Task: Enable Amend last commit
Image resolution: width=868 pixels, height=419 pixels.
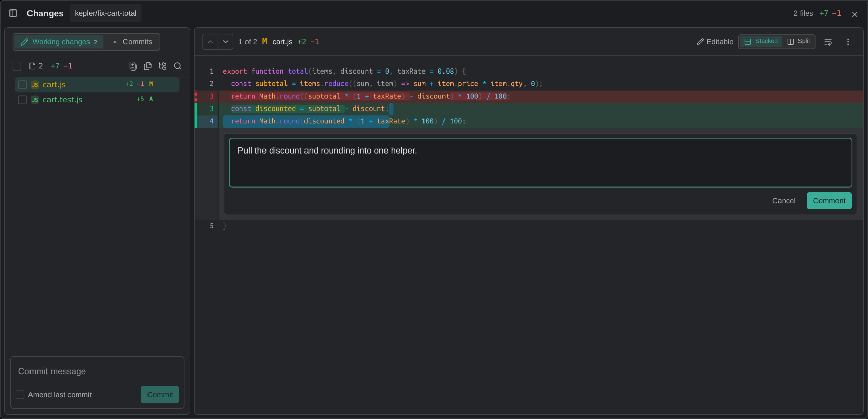Action: (x=20, y=395)
